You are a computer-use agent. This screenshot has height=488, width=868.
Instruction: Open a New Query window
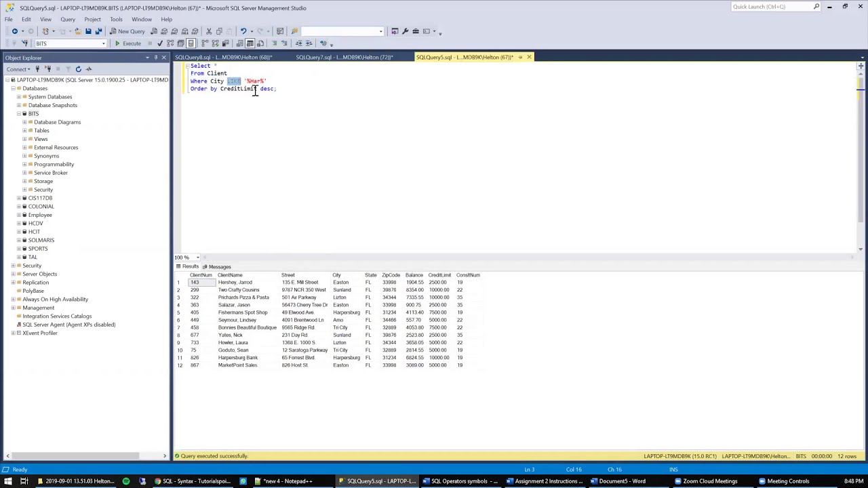click(x=127, y=31)
